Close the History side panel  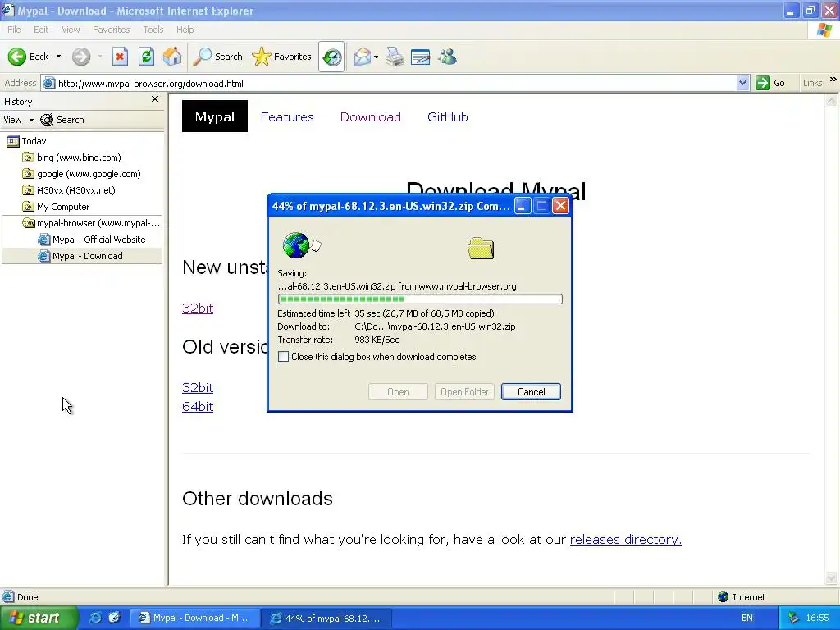155,99
